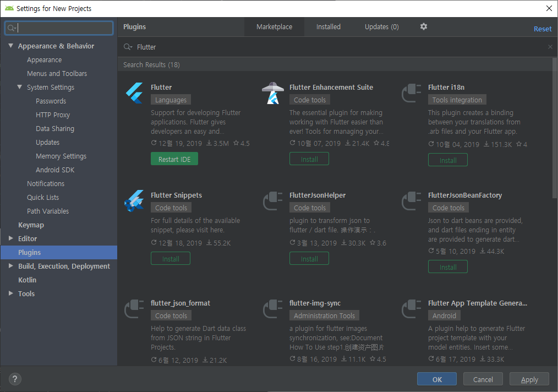Expand the Editor section
Image resolution: width=558 pixels, height=392 pixels.
(11, 238)
